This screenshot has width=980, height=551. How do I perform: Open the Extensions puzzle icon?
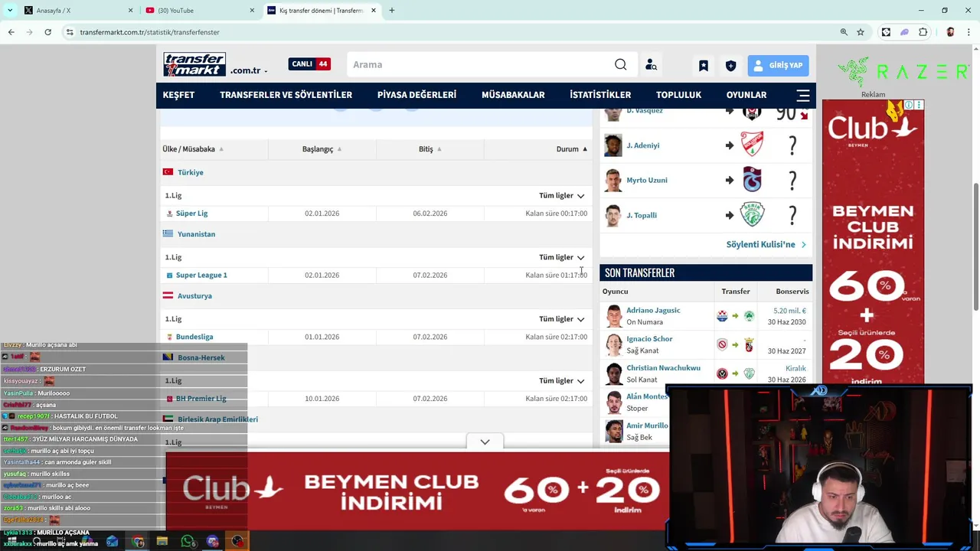[923, 32]
